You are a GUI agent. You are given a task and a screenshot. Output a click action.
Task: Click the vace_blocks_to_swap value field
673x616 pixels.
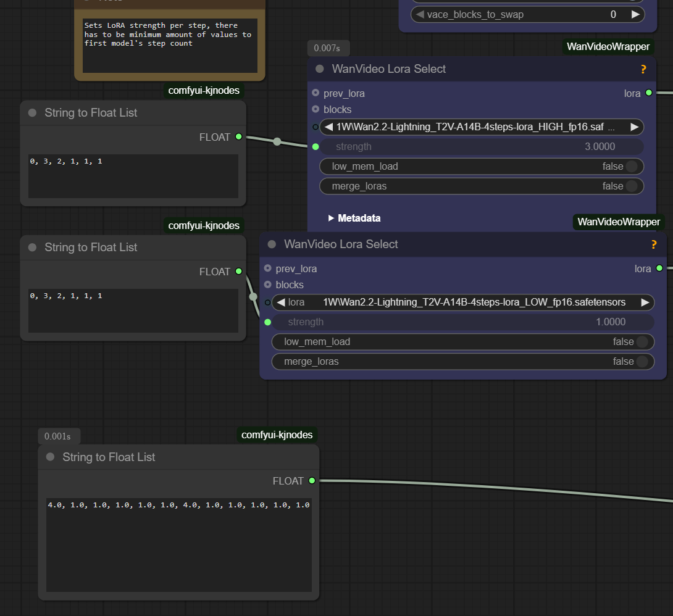tap(528, 15)
